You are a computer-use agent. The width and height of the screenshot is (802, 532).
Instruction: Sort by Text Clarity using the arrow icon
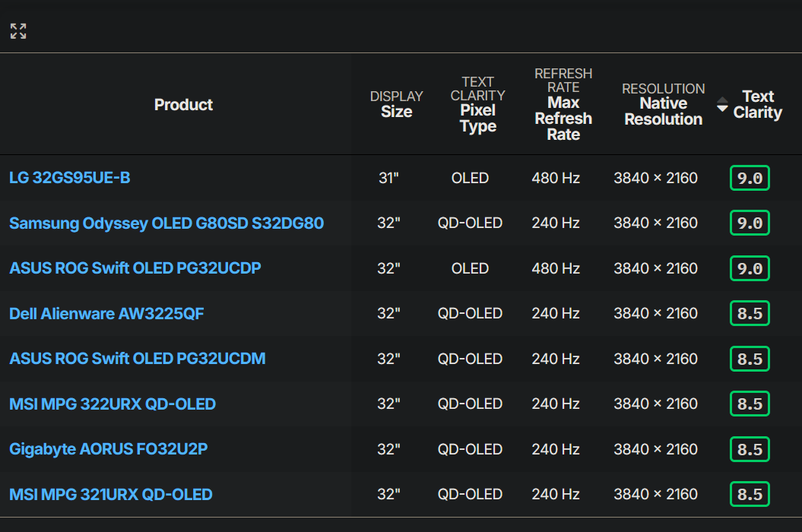point(722,104)
